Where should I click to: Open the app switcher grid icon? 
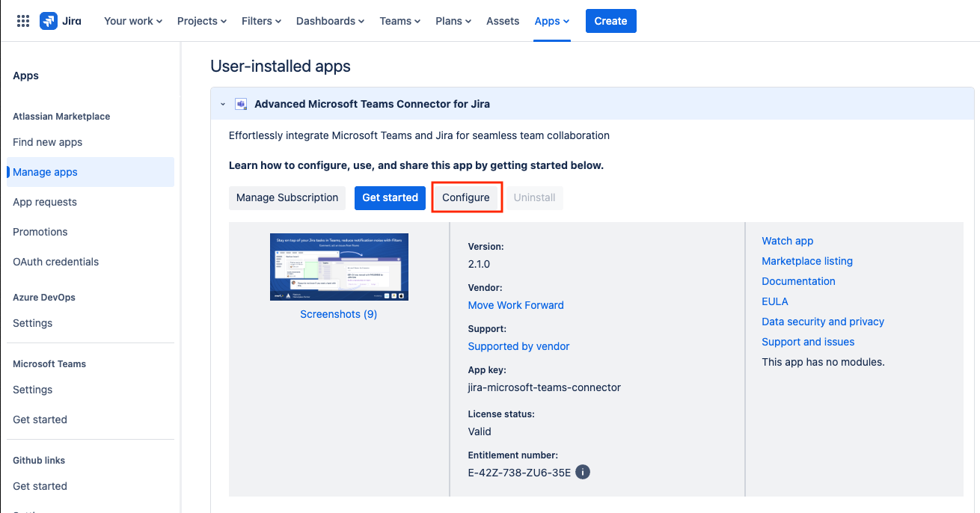click(22, 21)
